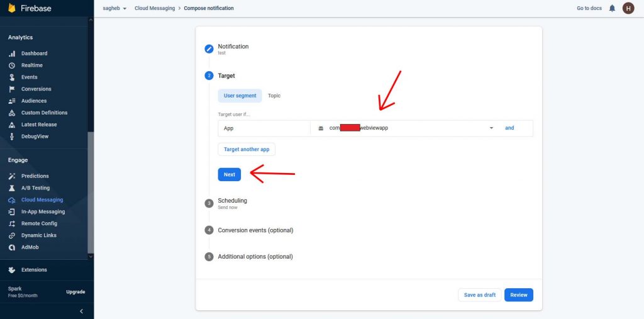Click the Extensions icon in sidebar
The image size is (644, 319).
coord(12,270)
